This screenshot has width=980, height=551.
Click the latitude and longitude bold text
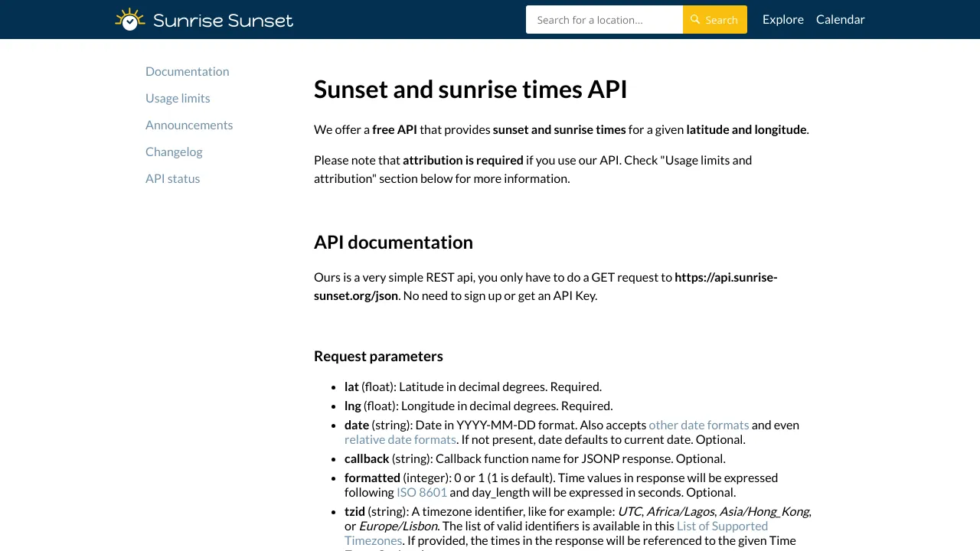click(746, 129)
